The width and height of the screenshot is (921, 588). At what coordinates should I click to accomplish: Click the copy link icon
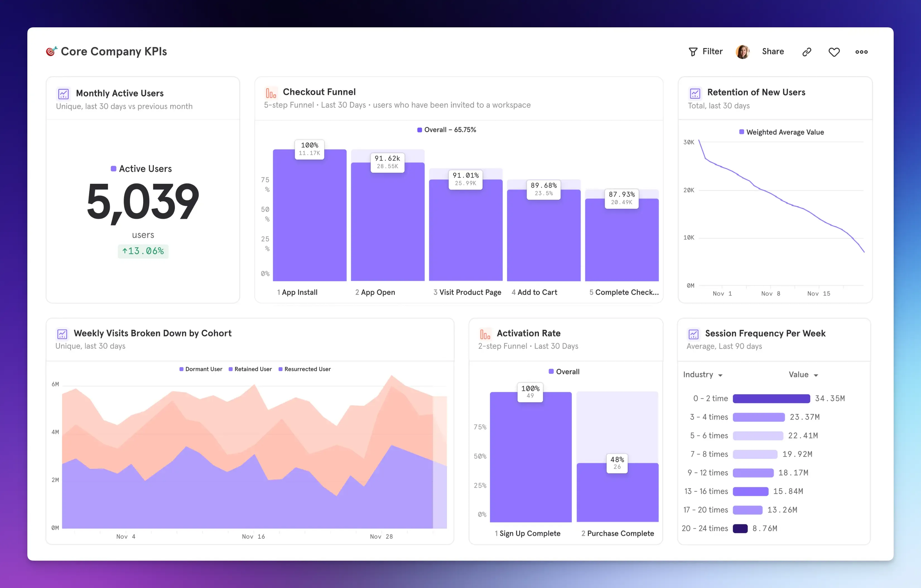(807, 52)
